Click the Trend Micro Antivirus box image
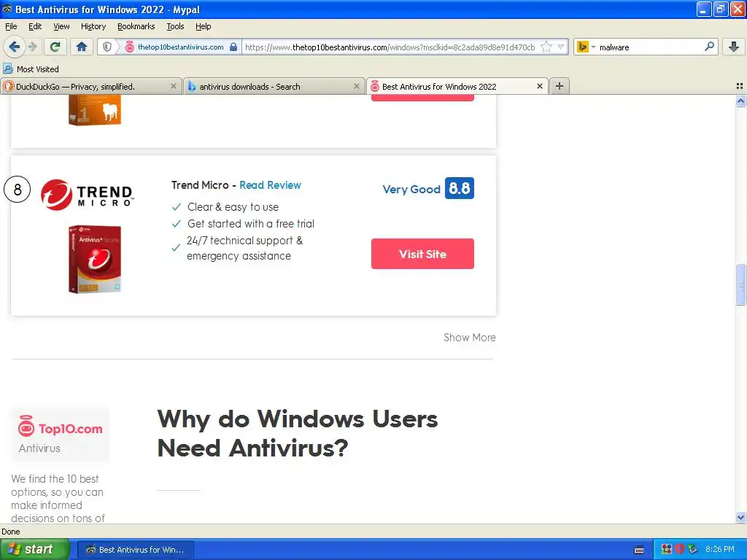Viewport: 747px width, 560px height. pyautogui.click(x=95, y=259)
